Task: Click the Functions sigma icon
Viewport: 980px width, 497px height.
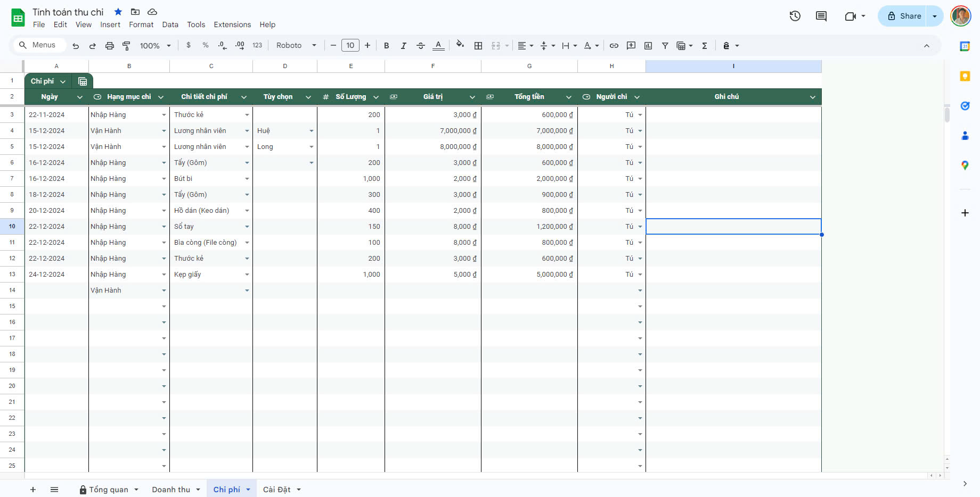Action: (x=705, y=46)
